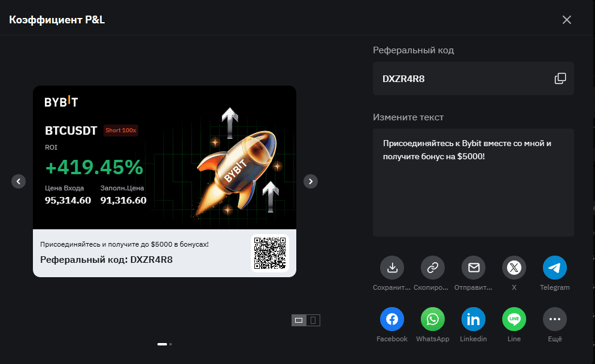Switch to portrait card orientation

313,320
